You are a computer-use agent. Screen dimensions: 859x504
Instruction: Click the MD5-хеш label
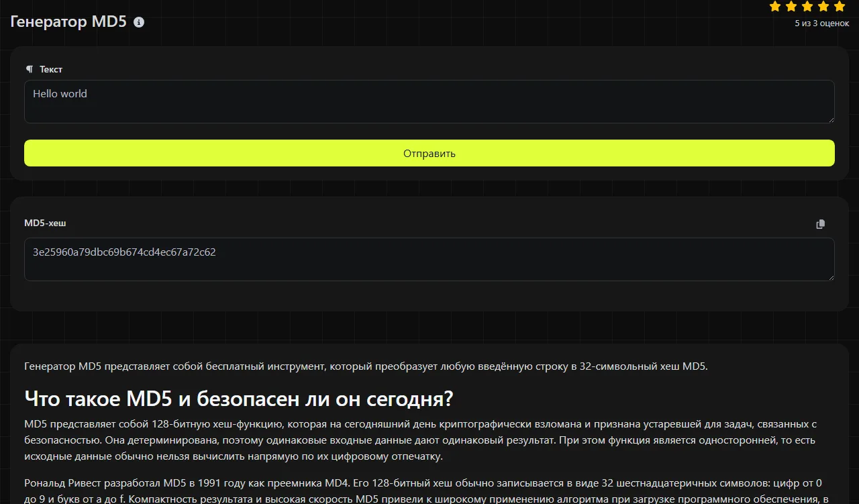click(45, 223)
